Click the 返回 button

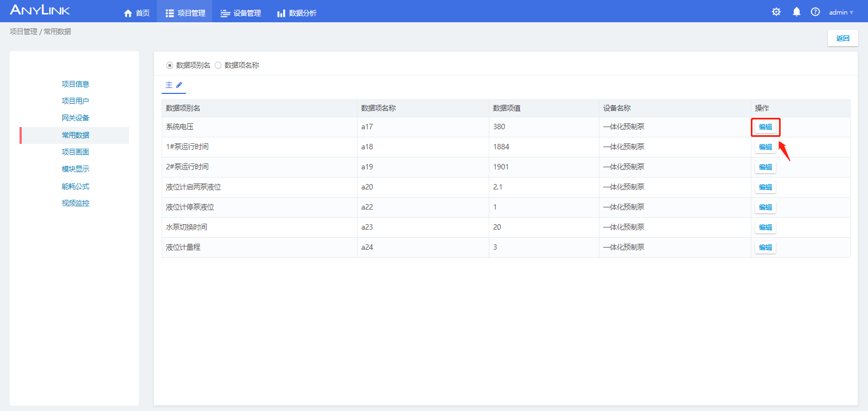[x=843, y=38]
